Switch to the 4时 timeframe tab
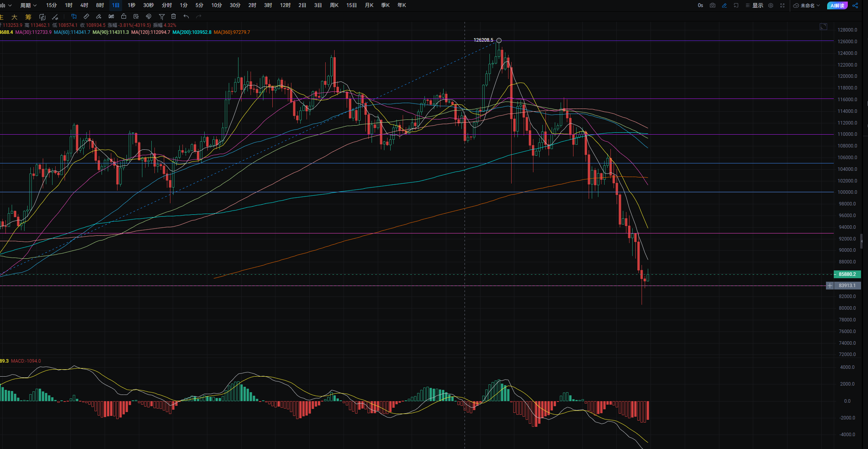The image size is (868, 449). click(x=84, y=5)
